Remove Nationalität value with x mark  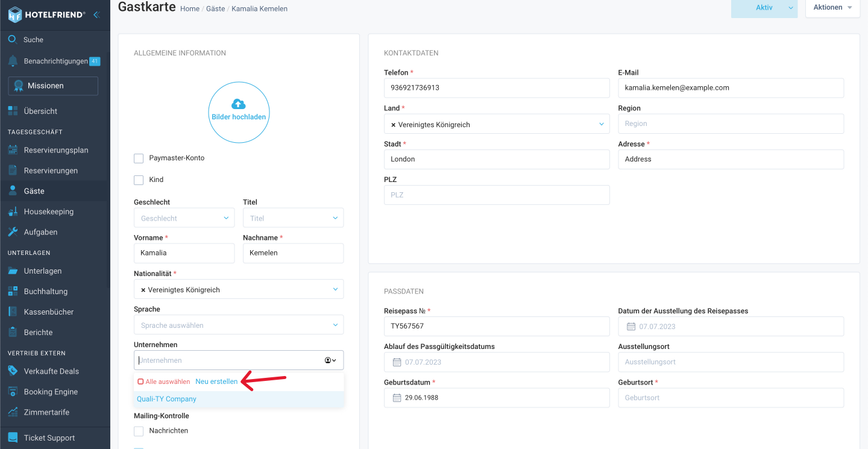point(143,290)
